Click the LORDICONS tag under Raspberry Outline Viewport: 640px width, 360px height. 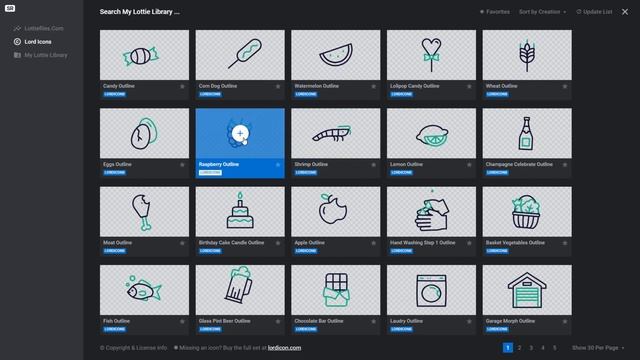pyautogui.click(x=210, y=173)
